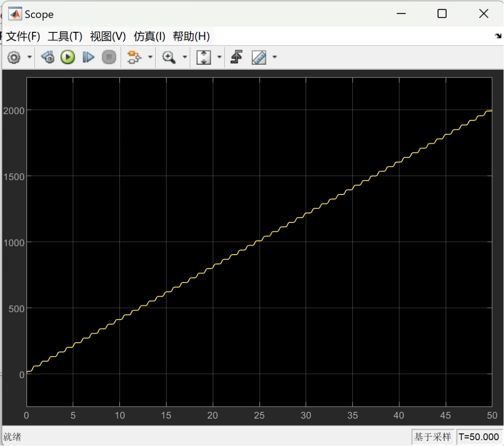This screenshot has width=504, height=446.
Task: Toggle the Triggers tool icon
Action: tap(235, 57)
